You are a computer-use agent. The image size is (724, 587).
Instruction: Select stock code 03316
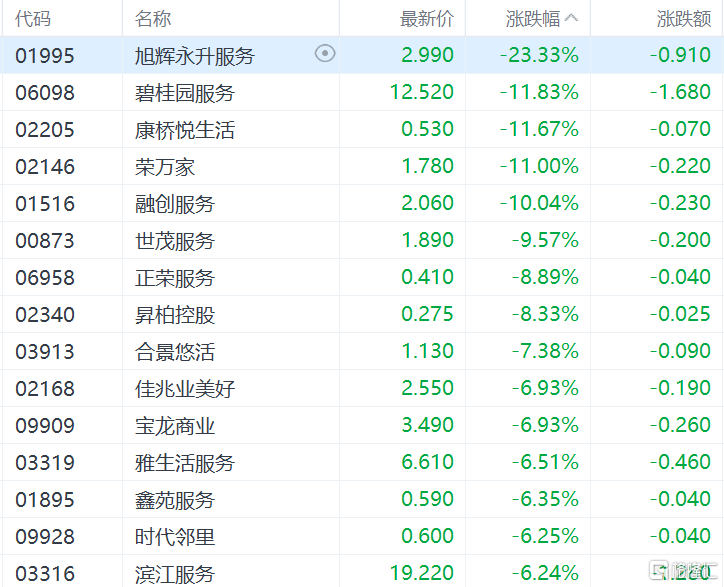45,573
